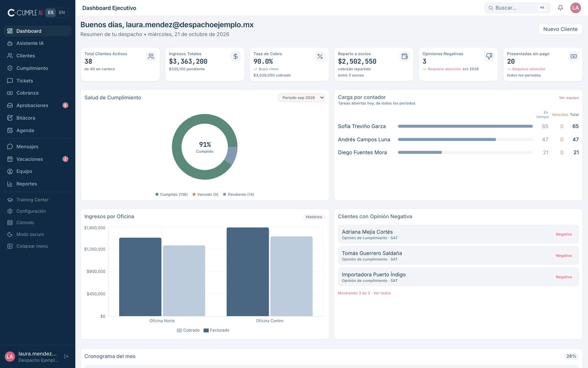This screenshot has height=368, width=588.
Task: Click the wallet icon on Reparto a socios card
Action: click(x=405, y=56)
